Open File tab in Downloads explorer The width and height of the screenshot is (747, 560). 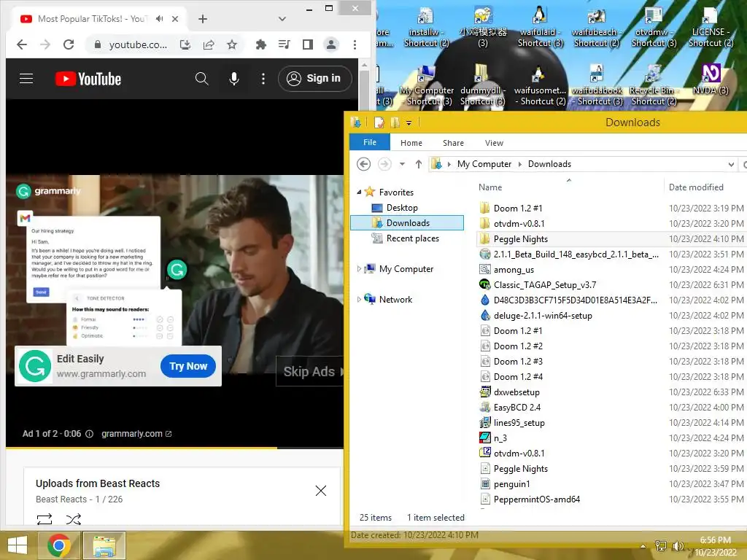click(x=370, y=142)
